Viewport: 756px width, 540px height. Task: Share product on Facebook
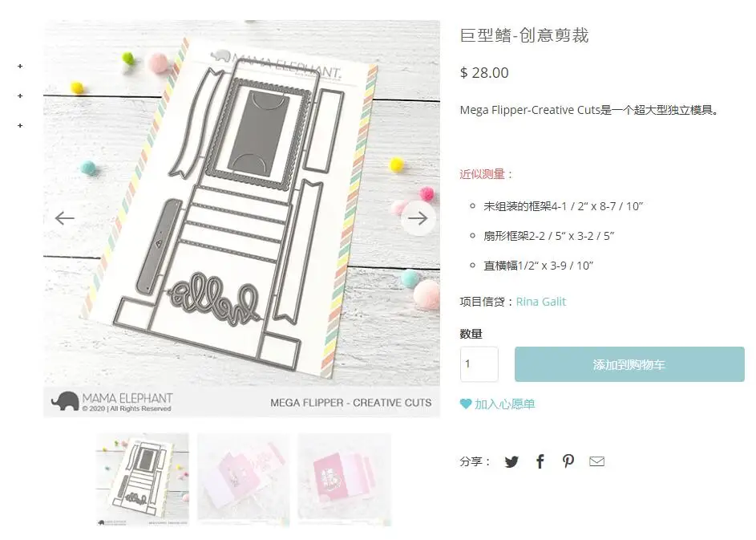coord(540,462)
